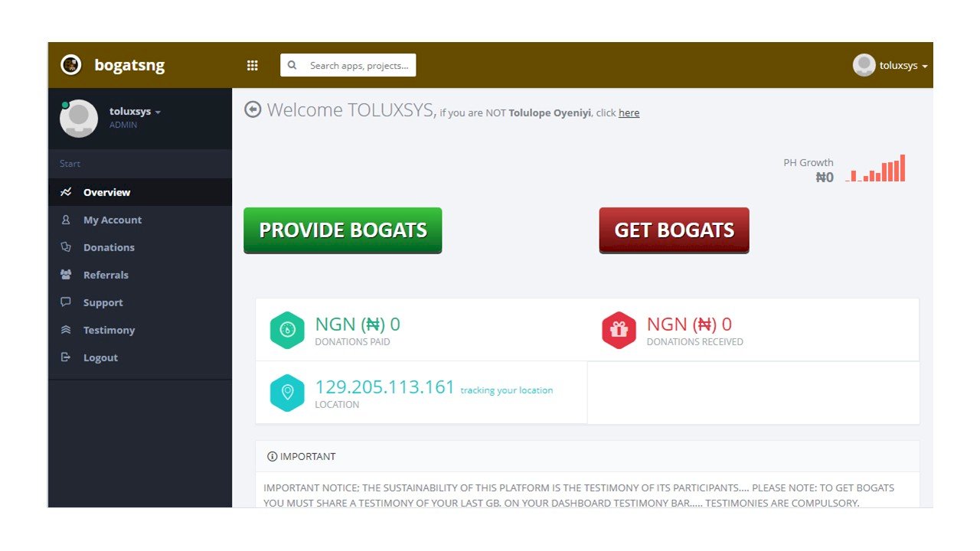Click the IMPORTANT panel header
The height and width of the screenshot is (551, 980).
tap(587, 456)
